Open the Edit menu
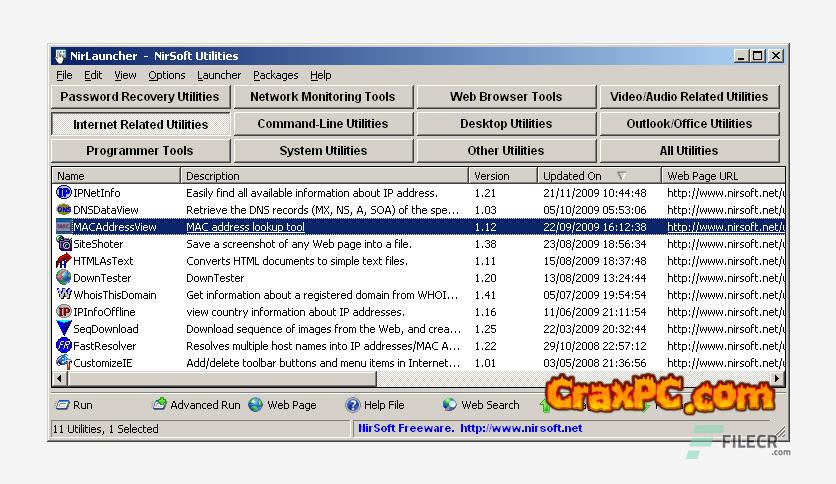Image resolution: width=836 pixels, height=484 pixels. pos(93,75)
